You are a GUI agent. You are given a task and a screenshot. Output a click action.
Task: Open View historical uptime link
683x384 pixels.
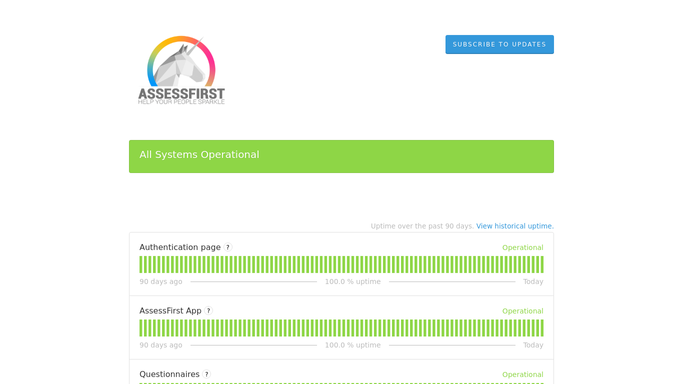[x=515, y=226]
